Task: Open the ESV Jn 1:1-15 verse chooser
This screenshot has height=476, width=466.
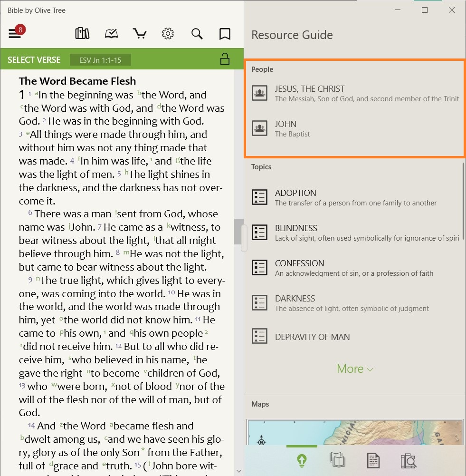Action: click(x=100, y=60)
